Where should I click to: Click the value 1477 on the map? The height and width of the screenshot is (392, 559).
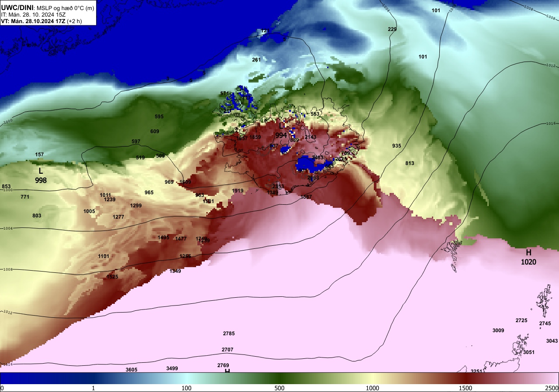coord(181,239)
